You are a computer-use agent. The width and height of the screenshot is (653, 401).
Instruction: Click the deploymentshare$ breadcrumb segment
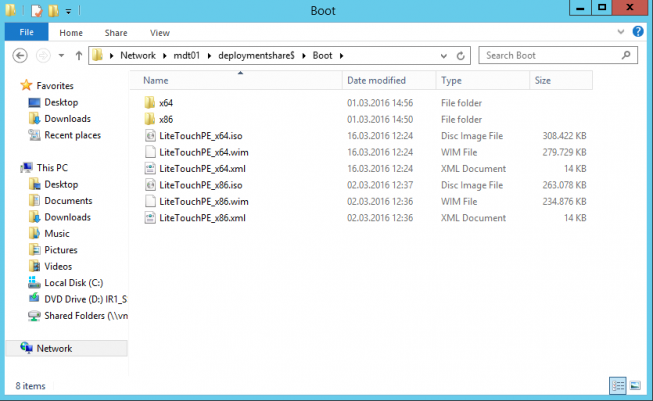pos(256,55)
